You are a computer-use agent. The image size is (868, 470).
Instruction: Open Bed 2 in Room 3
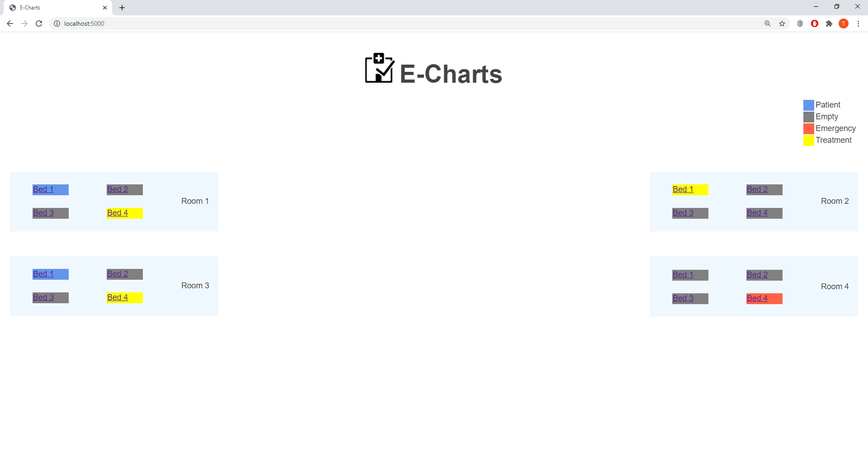click(118, 274)
